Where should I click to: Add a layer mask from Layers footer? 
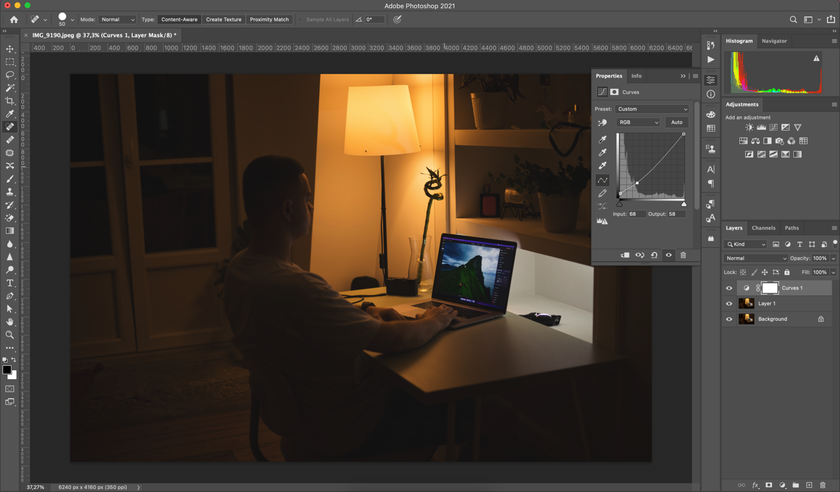769,484
